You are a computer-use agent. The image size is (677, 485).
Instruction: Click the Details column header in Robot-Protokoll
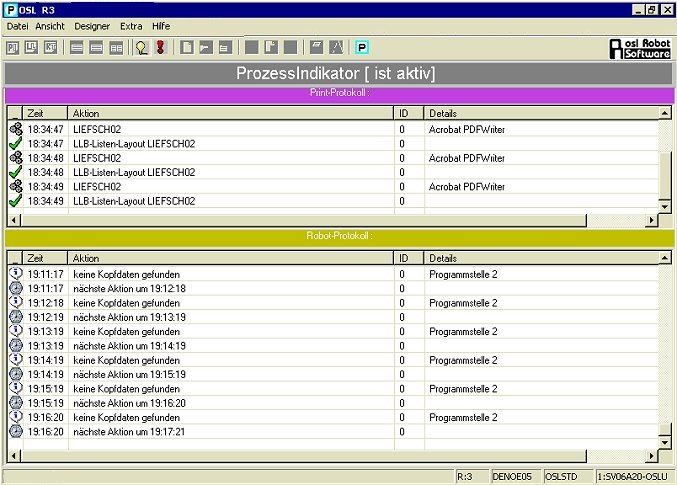(541, 258)
